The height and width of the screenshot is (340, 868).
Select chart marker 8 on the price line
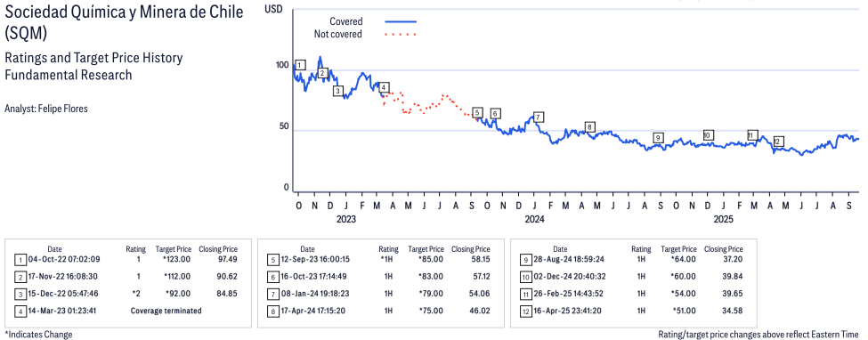coord(589,127)
